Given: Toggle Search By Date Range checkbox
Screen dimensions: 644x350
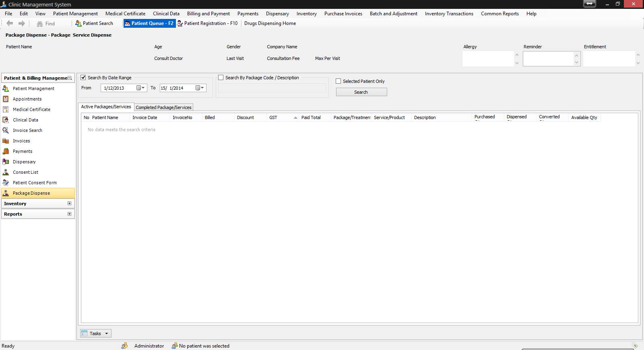Looking at the screenshot, I should pyautogui.click(x=83, y=78).
